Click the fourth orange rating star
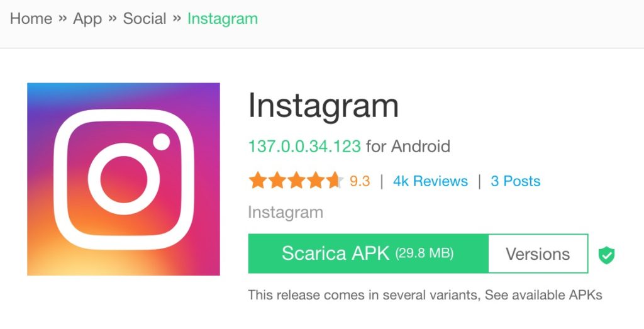Image resolution: width=644 pixels, height=329 pixels. pos(316,181)
